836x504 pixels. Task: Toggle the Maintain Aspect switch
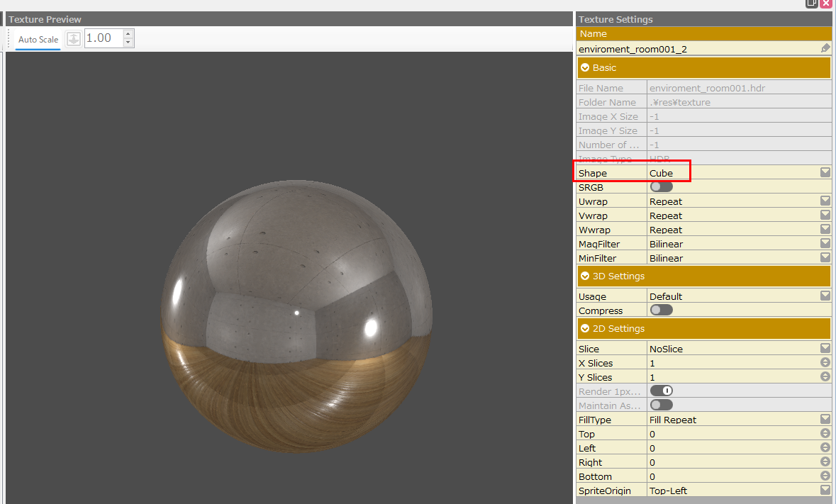(661, 405)
